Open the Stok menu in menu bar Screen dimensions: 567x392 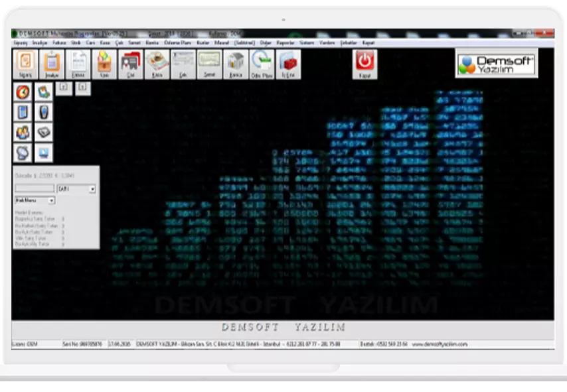[76, 42]
